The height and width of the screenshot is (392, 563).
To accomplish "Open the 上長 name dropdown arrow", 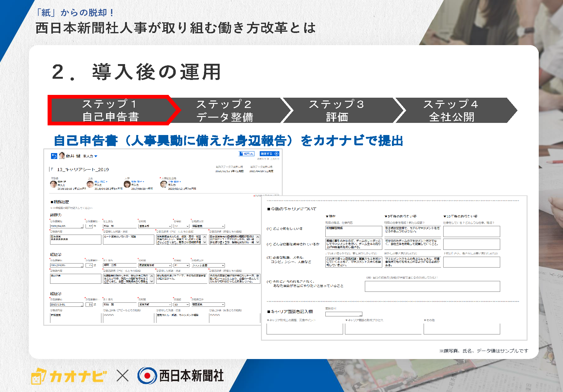I will click(x=107, y=182).
